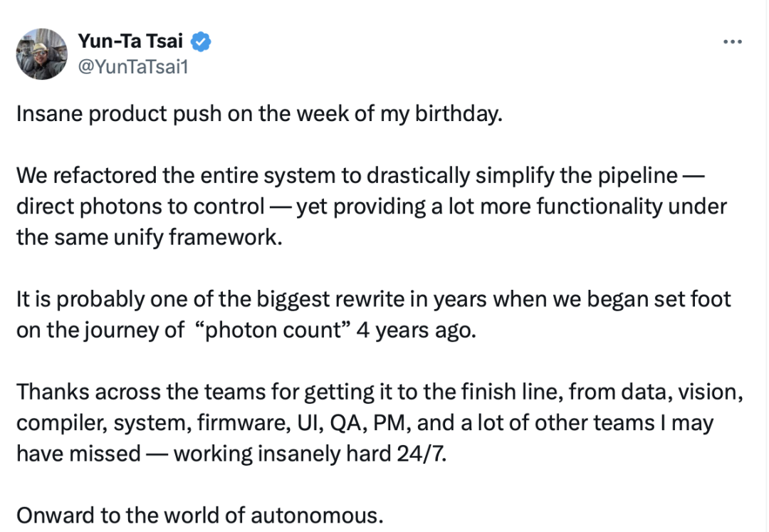The image size is (769, 532).
Task: Click the blue verified checkmark badge
Action: tap(202, 43)
